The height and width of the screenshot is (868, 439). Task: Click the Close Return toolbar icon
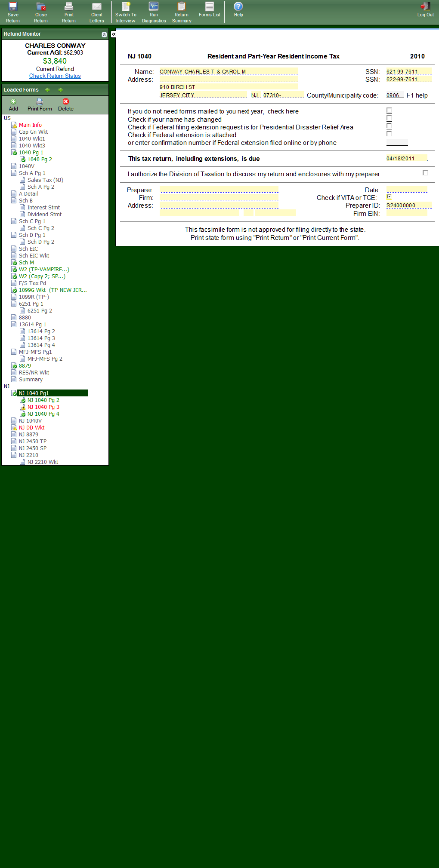coord(41,7)
